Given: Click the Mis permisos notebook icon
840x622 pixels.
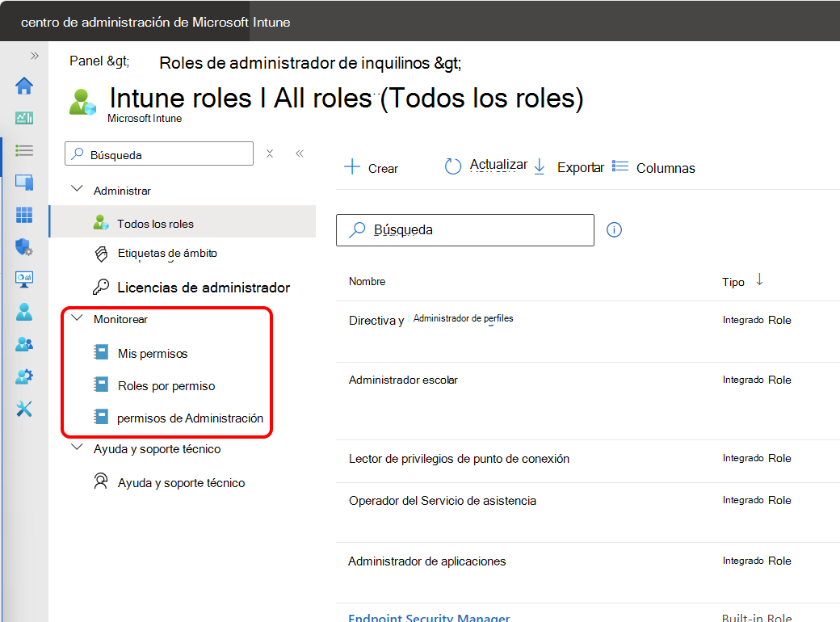Looking at the screenshot, I should pyautogui.click(x=101, y=352).
